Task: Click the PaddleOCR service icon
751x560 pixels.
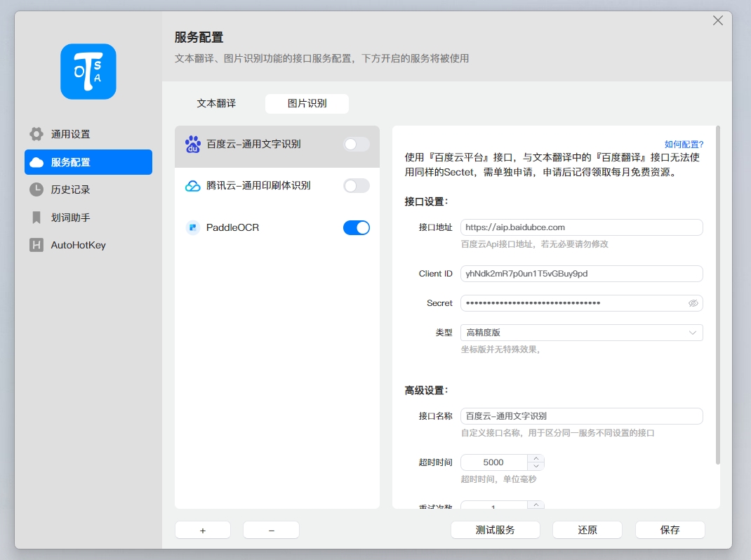Action: click(x=192, y=227)
